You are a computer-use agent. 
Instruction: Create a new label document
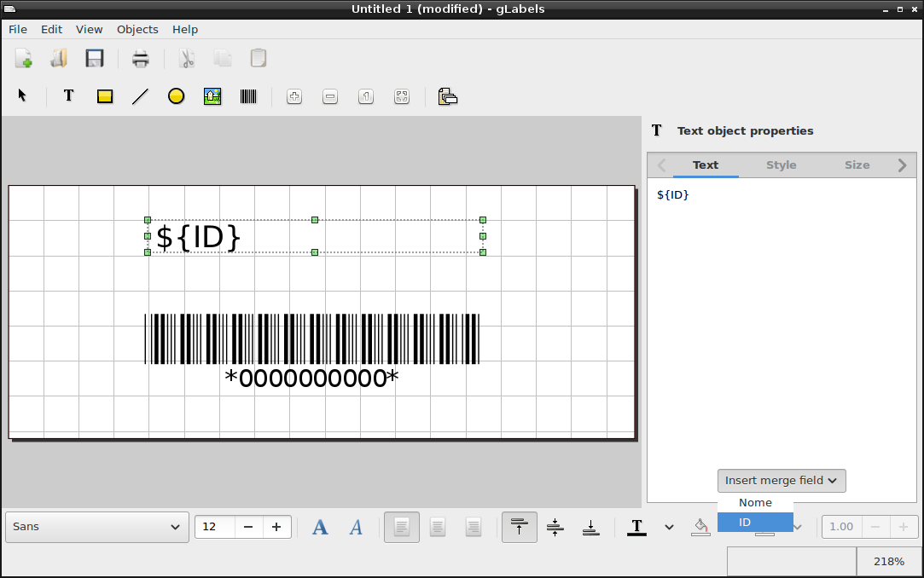coord(24,58)
